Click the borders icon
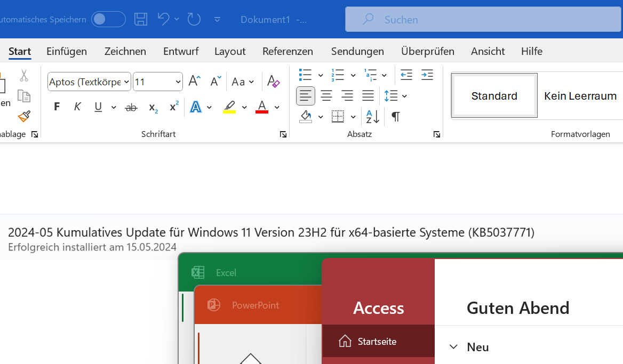The image size is (623, 364). [338, 117]
